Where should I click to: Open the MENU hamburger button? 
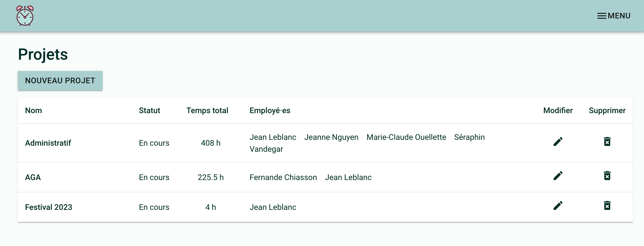point(614,16)
